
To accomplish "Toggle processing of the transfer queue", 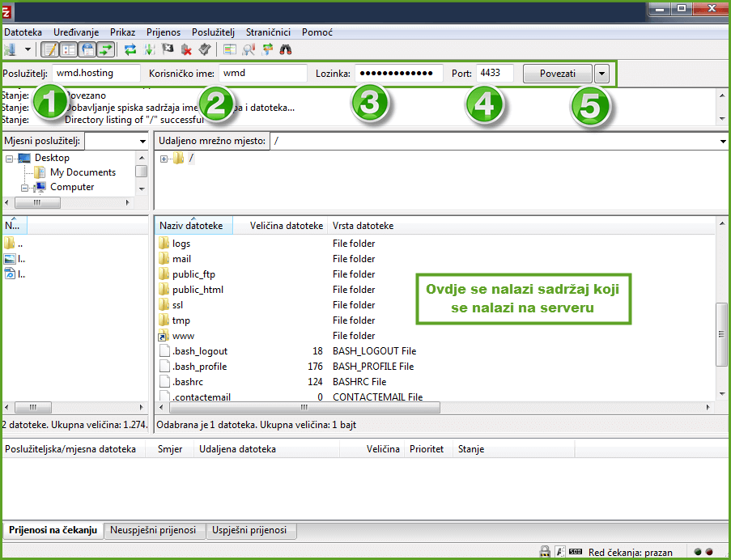I will [149, 49].
